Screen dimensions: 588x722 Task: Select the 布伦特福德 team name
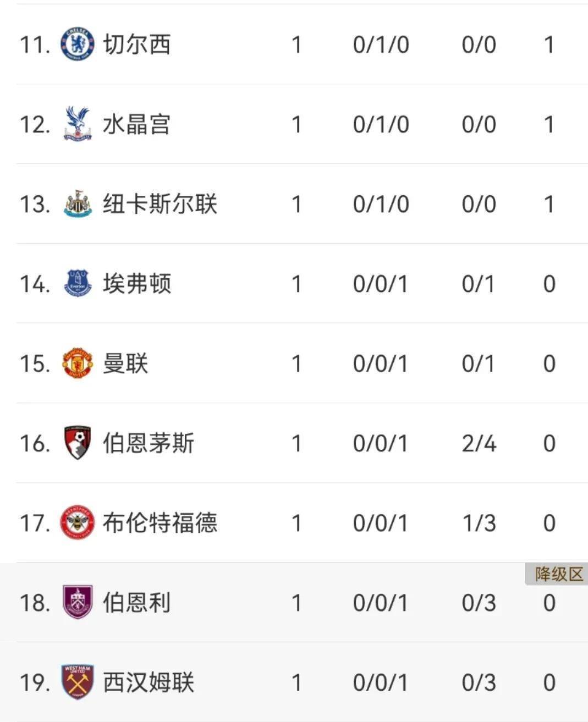pyautogui.click(x=160, y=523)
